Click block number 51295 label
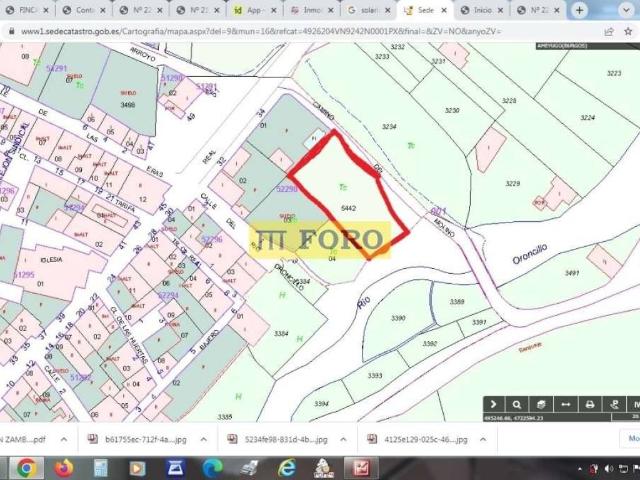Image resolution: width=640 pixels, height=480 pixels. pos(24,275)
